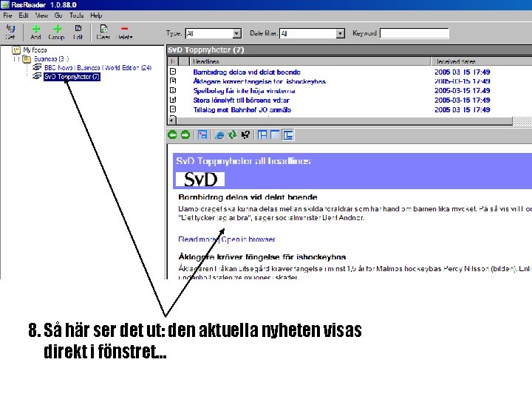
Task: Click the received date of Bambidrag row
Action: [x=462, y=72]
